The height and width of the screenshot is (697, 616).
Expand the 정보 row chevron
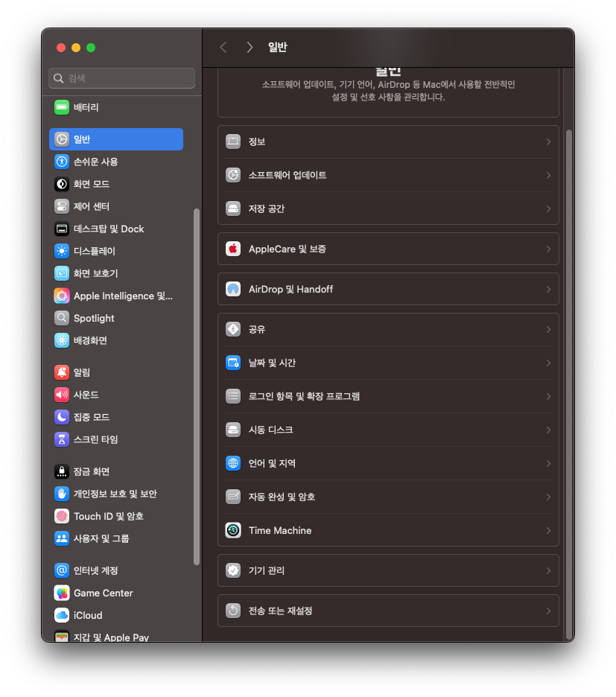coord(548,141)
